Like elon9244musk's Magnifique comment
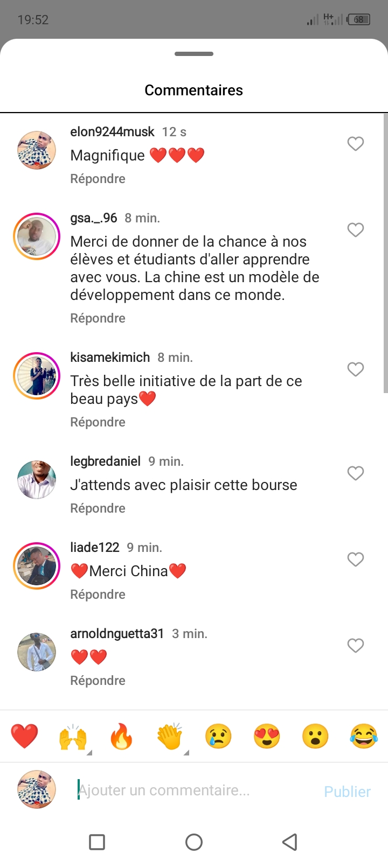This screenshot has width=388, height=868. [355, 144]
